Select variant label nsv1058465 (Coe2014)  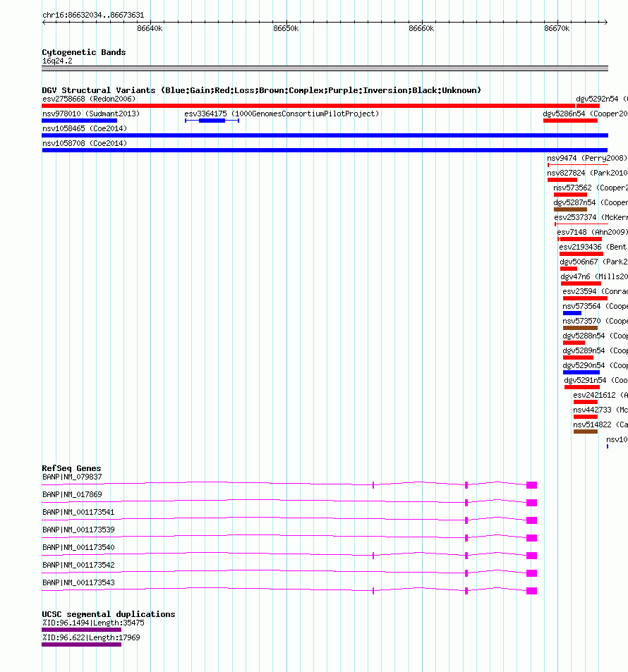click(85, 128)
